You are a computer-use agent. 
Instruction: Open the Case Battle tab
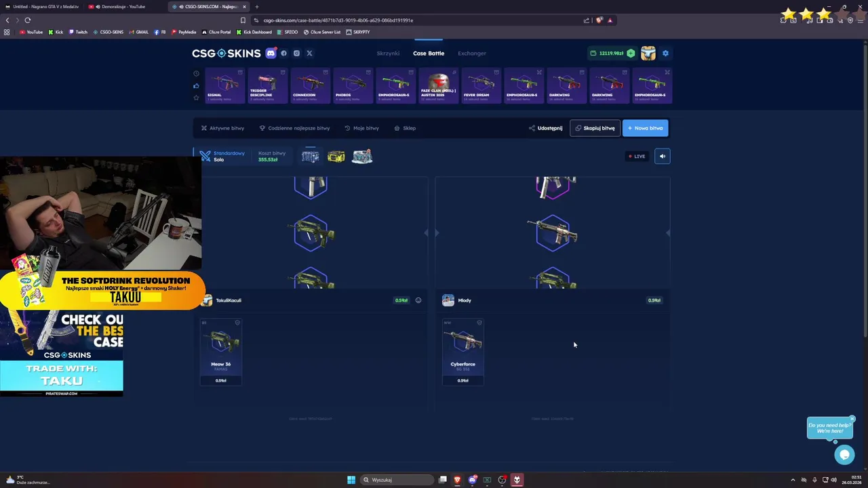tap(429, 53)
